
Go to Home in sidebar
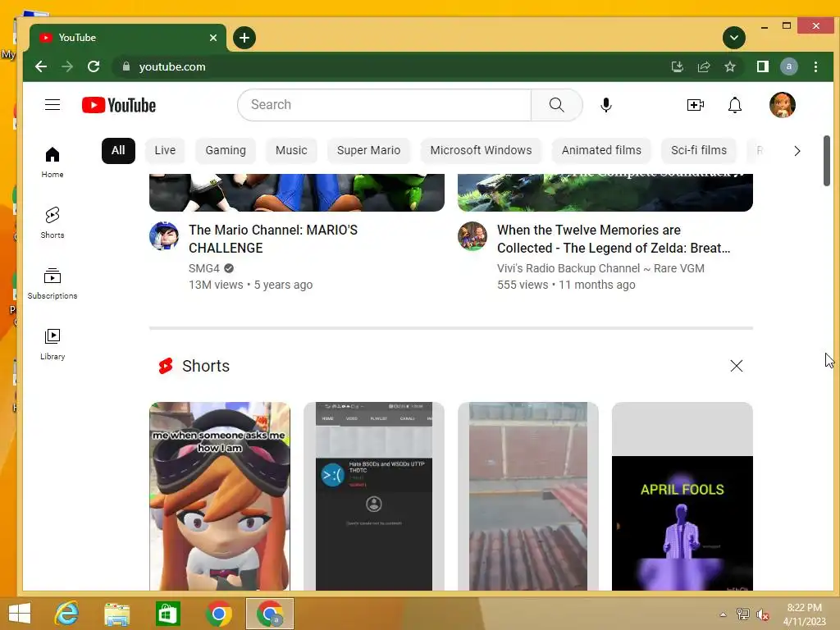click(52, 162)
